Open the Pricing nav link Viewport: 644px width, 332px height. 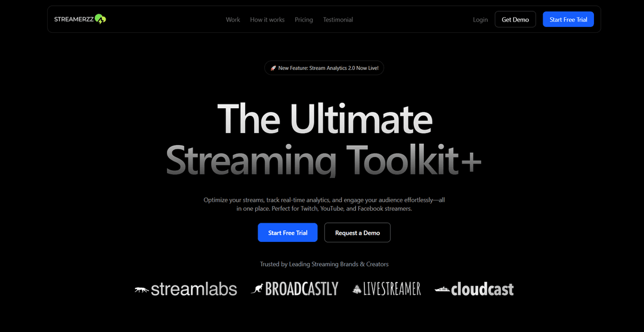pyautogui.click(x=304, y=20)
